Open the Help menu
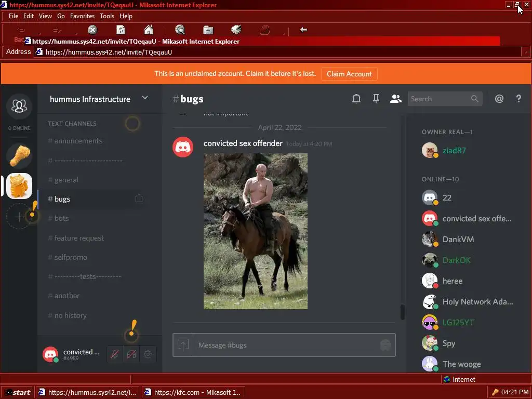The height and width of the screenshot is (399, 532). tap(126, 16)
